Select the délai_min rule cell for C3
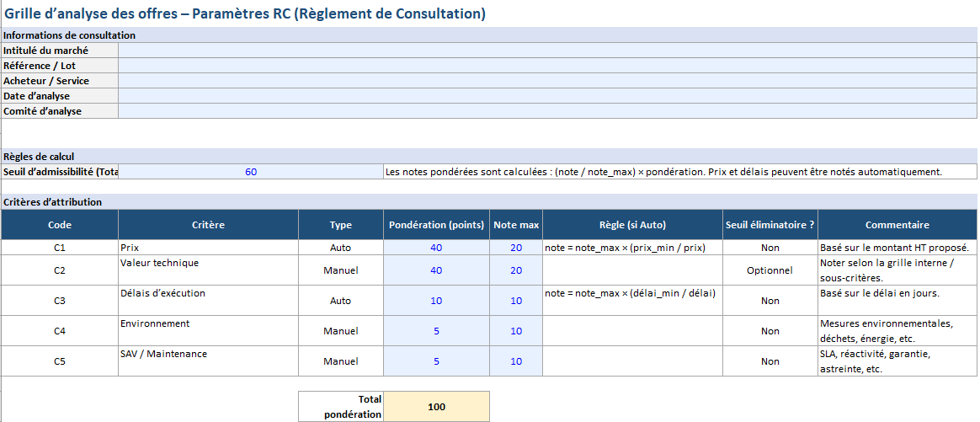 click(632, 301)
